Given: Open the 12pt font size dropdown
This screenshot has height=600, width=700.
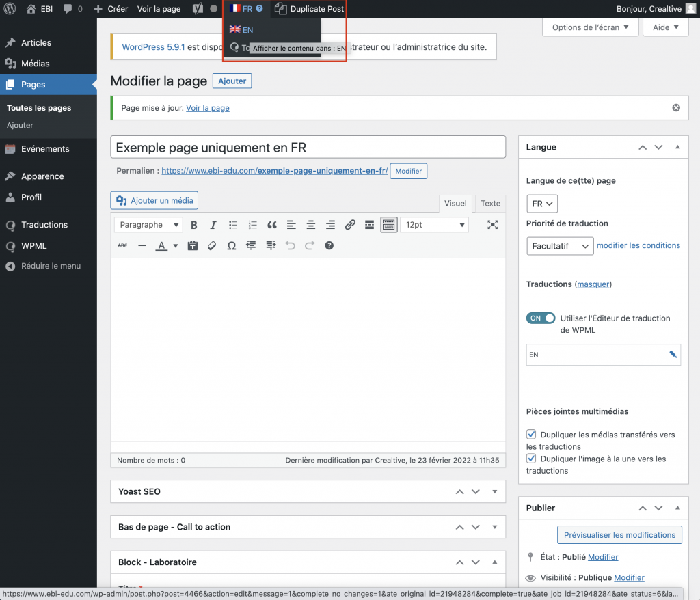Looking at the screenshot, I should [x=434, y=225].
